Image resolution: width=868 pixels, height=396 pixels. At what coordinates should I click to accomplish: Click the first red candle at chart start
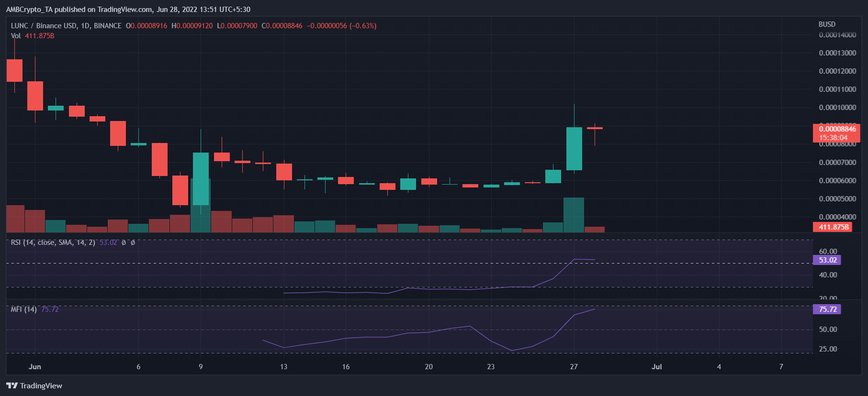pos(14,70)
